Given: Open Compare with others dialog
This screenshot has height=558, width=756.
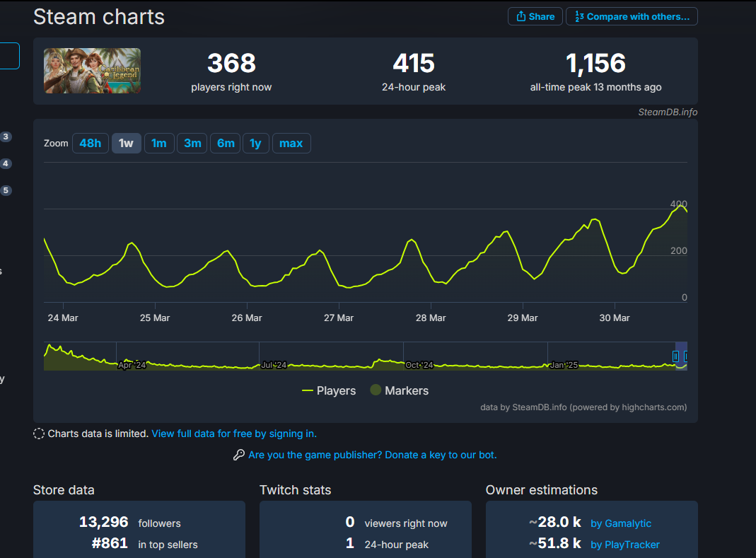Looking at the screenshot, I should click(x=632, y=16).
